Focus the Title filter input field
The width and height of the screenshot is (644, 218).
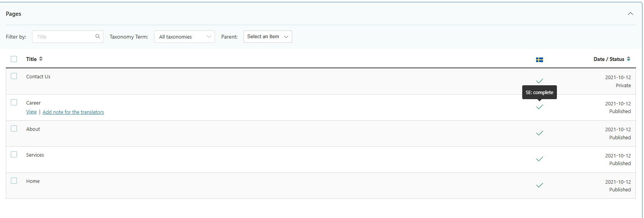coord(64,37)
